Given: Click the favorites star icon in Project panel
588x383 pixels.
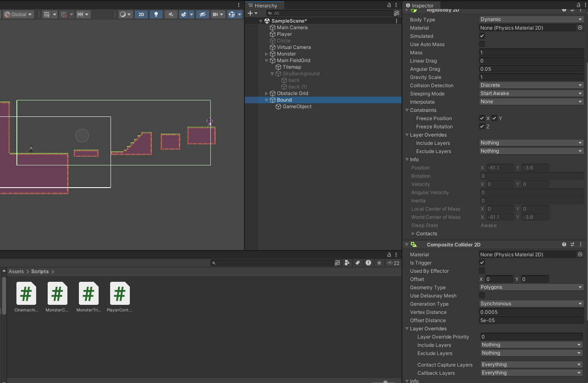Looking at the screenshot, I should (x=379, y=263).
